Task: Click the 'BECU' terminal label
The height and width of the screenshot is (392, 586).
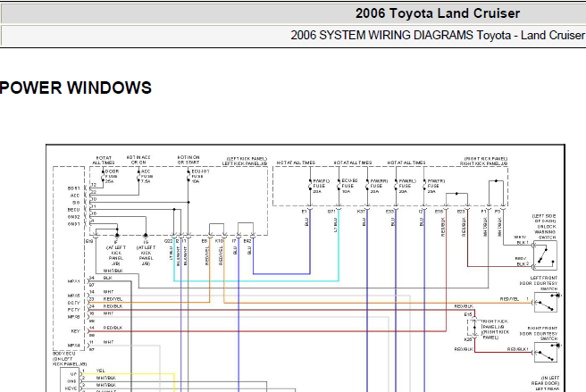Action: pyautogui.click(x=73, y=210)
